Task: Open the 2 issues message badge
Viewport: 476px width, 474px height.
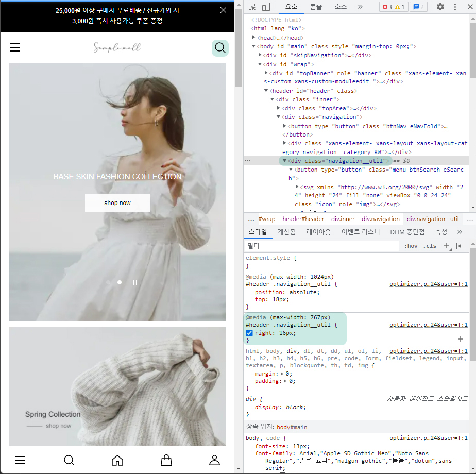Action: pyautogui.click(x=419, y=7)
